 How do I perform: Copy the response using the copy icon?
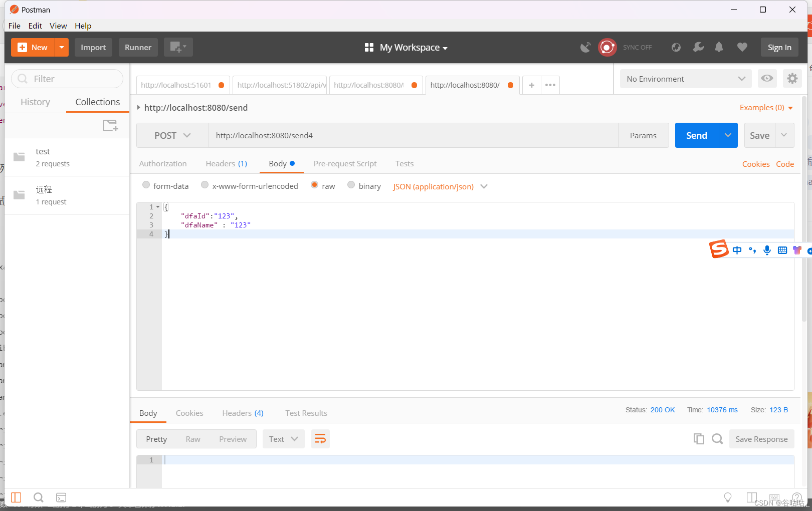[x=699, y=438]
